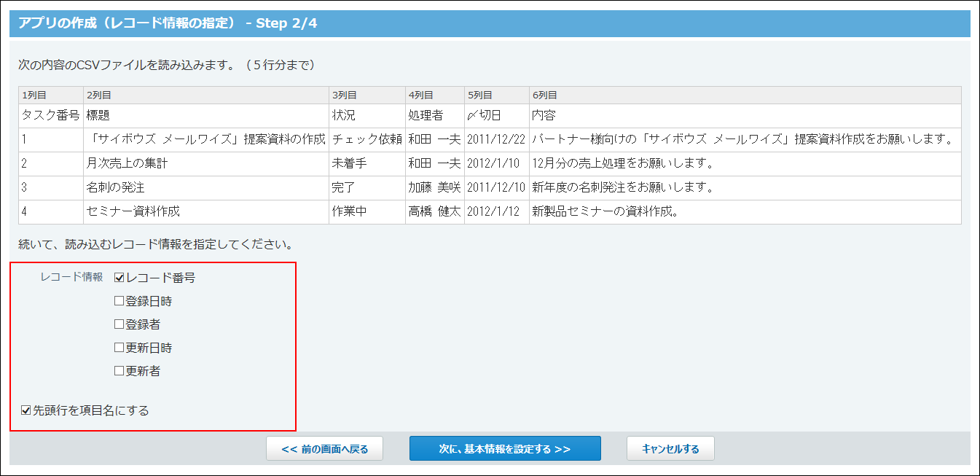Click the 完了 status cell
This screenshot has height=476, width=980.
click(x=367, y=187)
